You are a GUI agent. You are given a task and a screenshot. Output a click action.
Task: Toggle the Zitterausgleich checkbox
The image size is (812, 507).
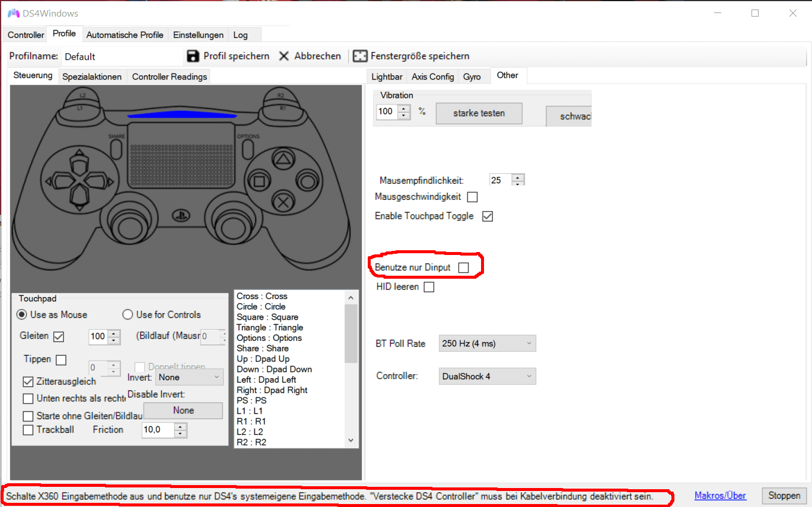(28, 381)
